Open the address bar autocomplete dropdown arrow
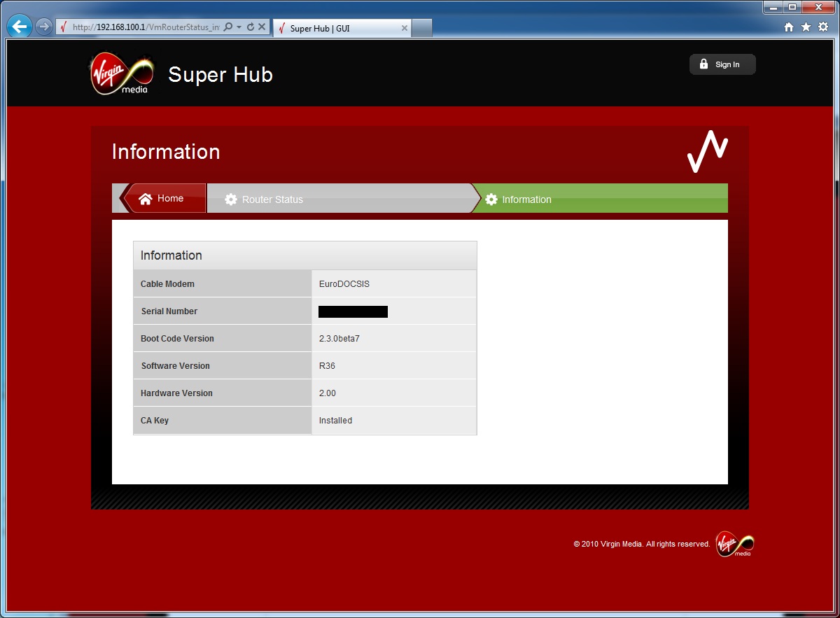The image size is (840, 618). pyautogui.click(x=239, y=27)
